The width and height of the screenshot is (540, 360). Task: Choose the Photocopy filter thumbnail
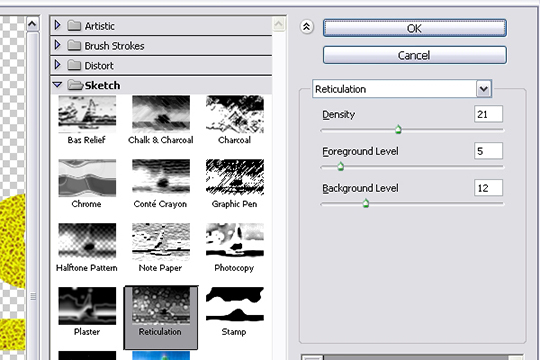(235, 241)
